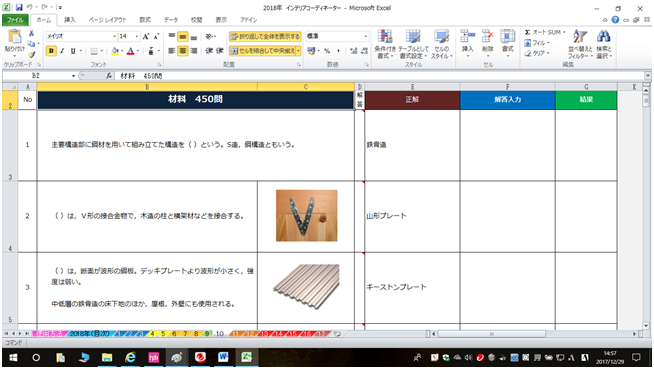This screenshot has height=368, width=654.
Task: Select sheet tab 10
Action: click(220, 334)
